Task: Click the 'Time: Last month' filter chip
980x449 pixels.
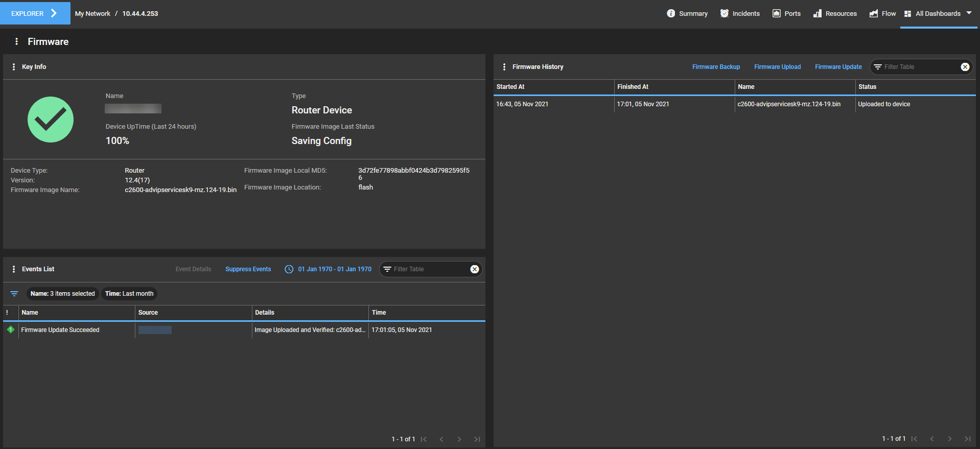Action: (x=129, y=294)
